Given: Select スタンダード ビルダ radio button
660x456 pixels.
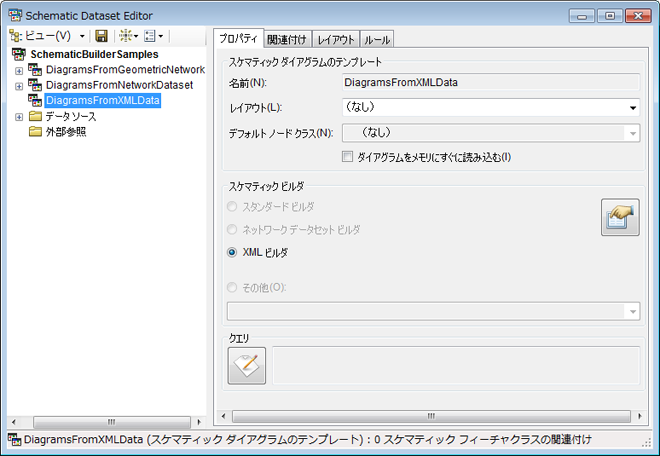Looking at the screenshot, I should pos(232,207).
